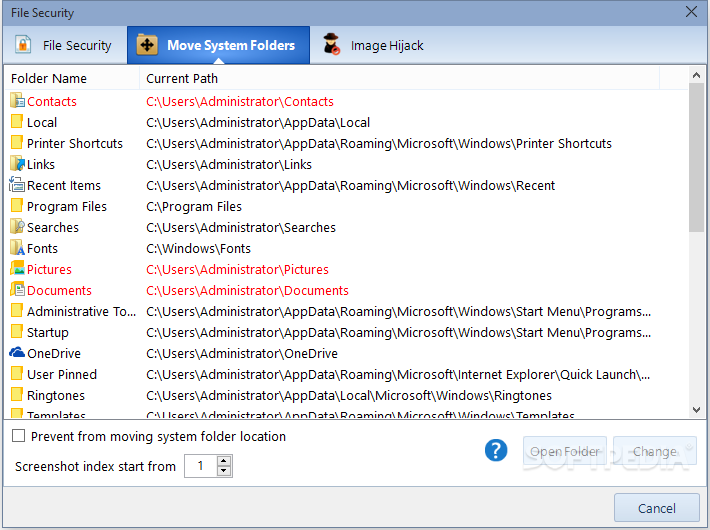This screenshot has height=530, width=710.
Task: Click the OneDrive cloud icon
Action: 17,352
